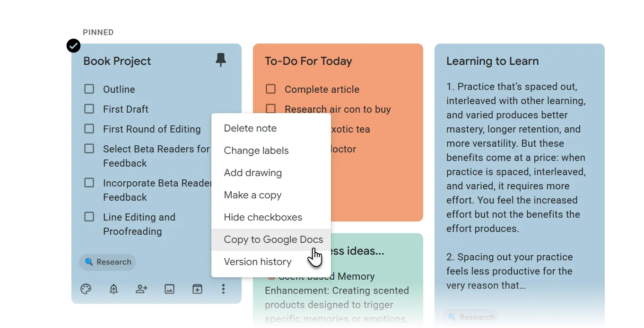Viewport: 644px width, 328px height.
Task: Check the First Draft item
Action: (89, 108)
